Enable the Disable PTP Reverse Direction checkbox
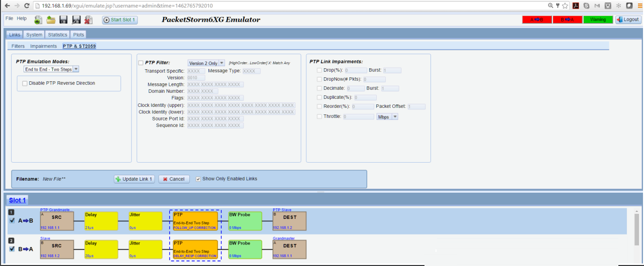Screen dimensions: 644x266 tap(25, 83)
